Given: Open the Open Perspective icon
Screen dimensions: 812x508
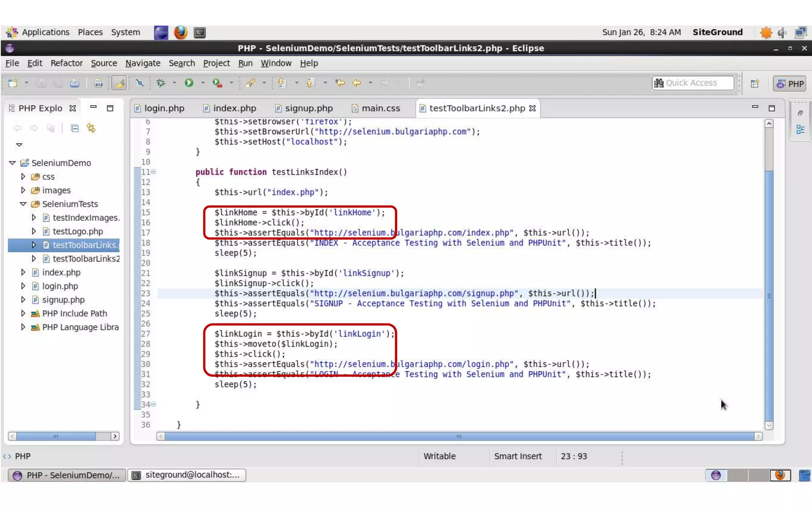Looking at the screenshot, I should [755, 83].
